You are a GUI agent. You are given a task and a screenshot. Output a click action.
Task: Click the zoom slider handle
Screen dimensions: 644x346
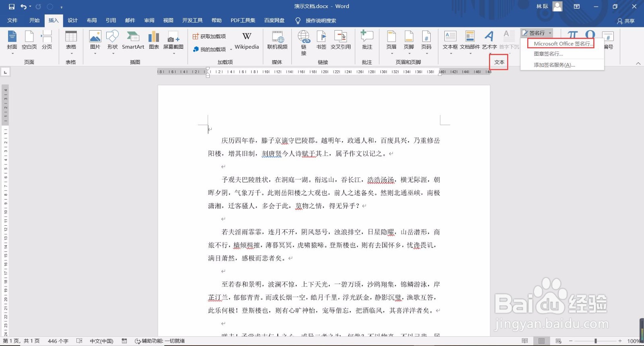pyautogui.click(x=595, y=341)
